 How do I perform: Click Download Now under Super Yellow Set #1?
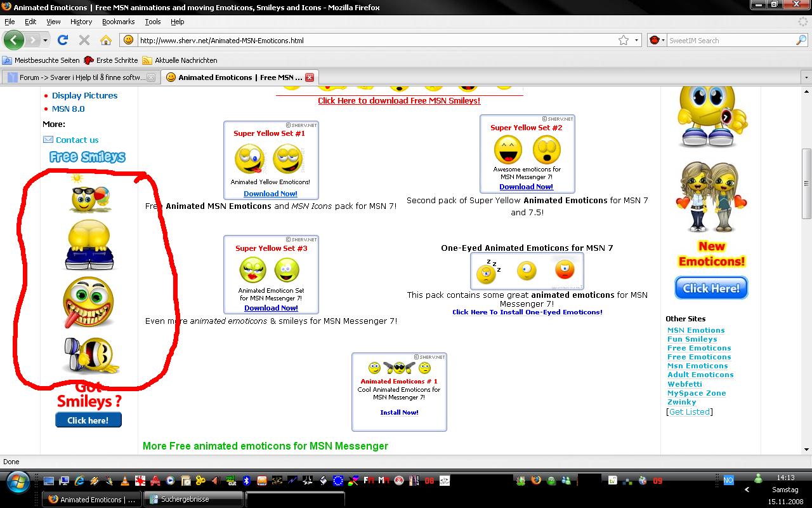point(270,194)
